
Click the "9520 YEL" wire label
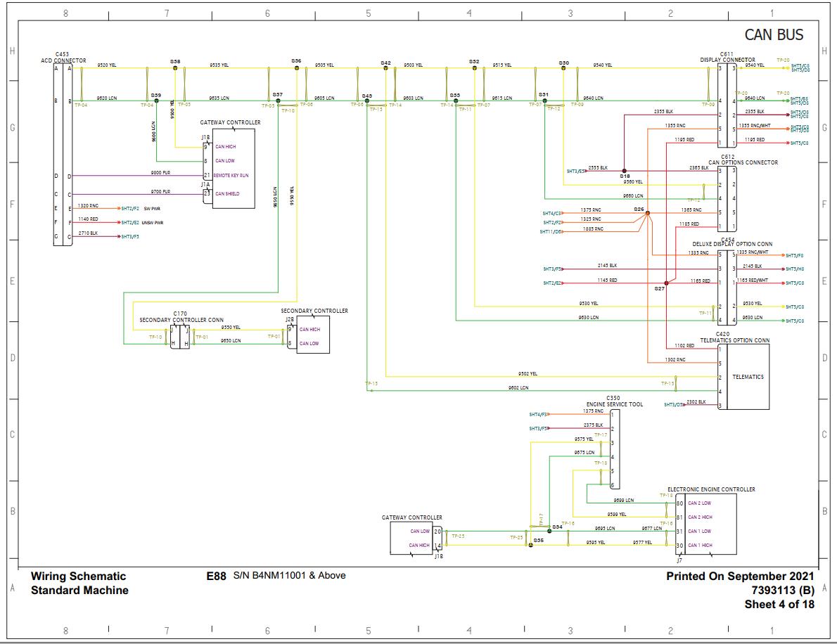pos(107,65)
